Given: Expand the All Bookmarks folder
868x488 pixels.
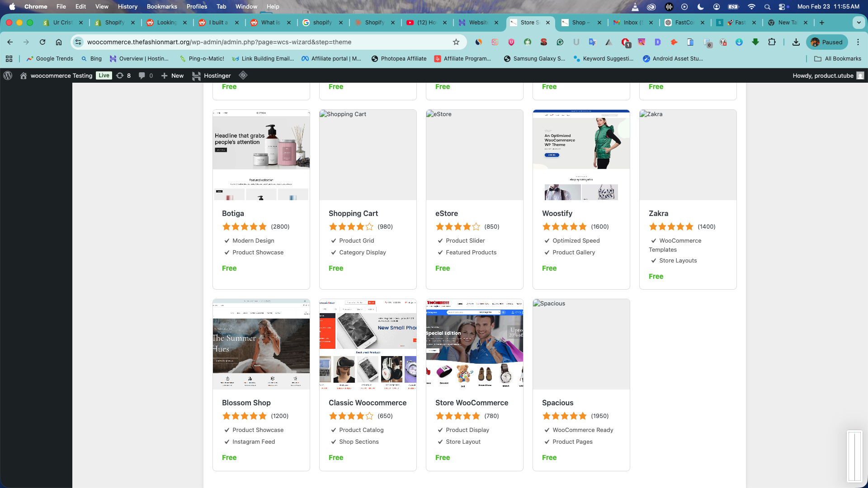Looking at the screenshot, I should pyautogui.click(x=837, y=58).
